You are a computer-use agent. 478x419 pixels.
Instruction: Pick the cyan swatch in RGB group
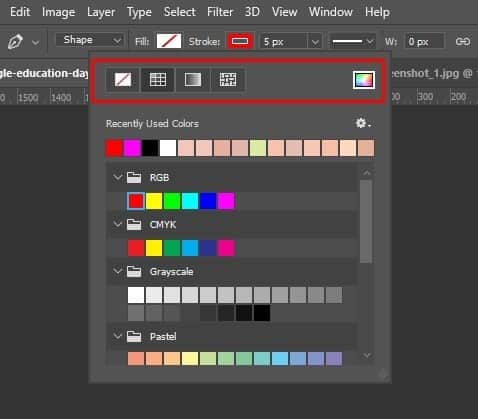[x=190, y=201]
